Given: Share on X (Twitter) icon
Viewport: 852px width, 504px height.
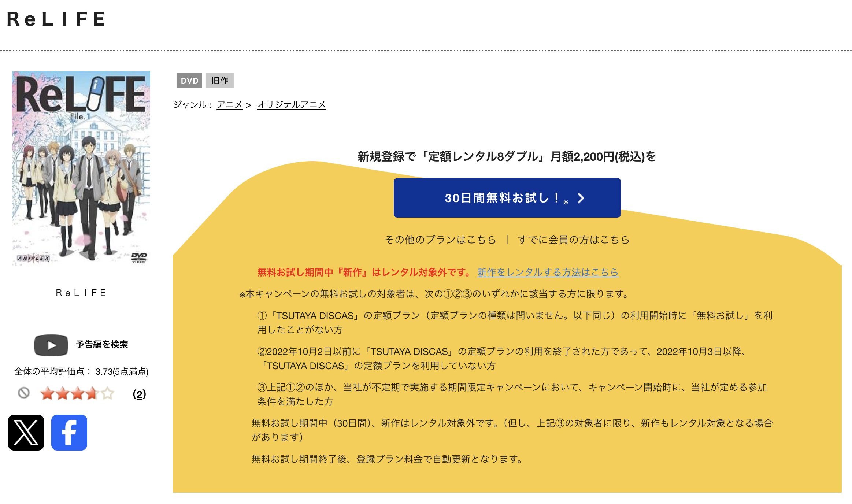Looking at the screenshot, I should (26, 433).
